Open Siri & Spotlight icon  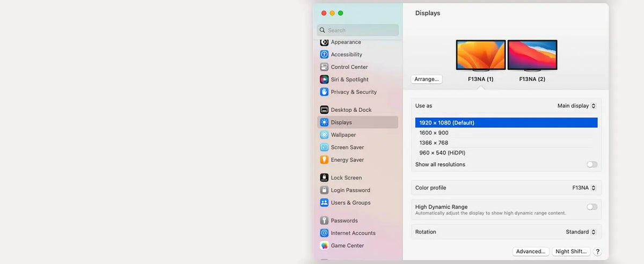(324, 79)
